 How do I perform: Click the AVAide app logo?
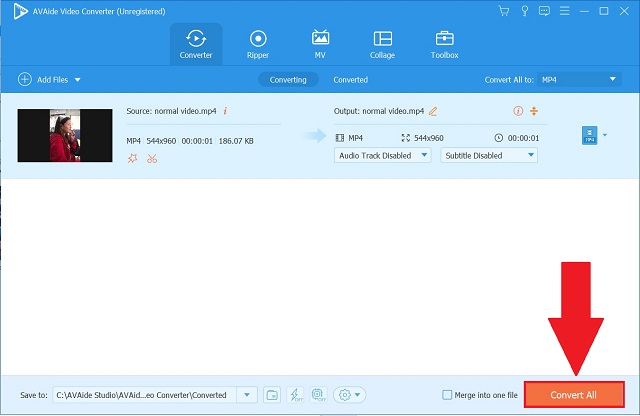tap(20, 11)
